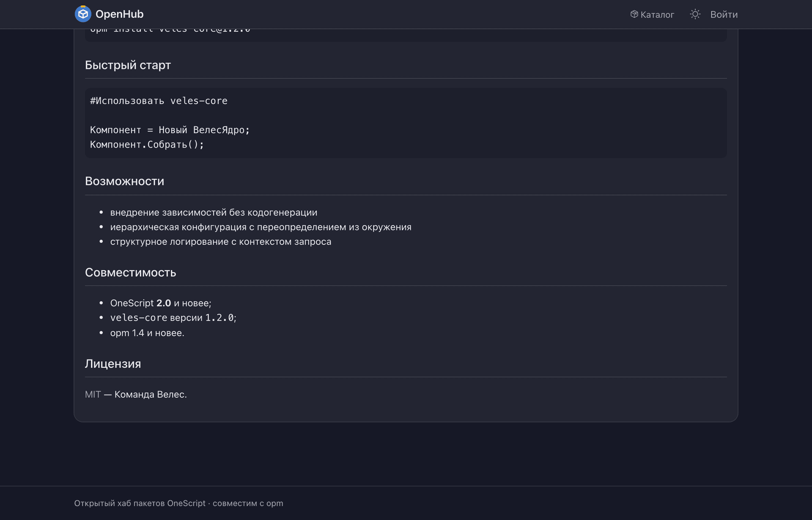Click 'opm 1.4 и новее' item

[147, 333]
